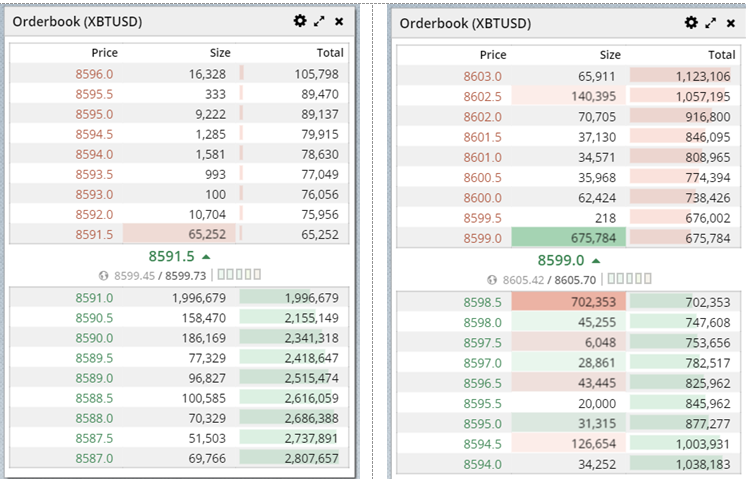
Task: Open settings gear in left Orderbook panel
Action: (x=300, y=21)
